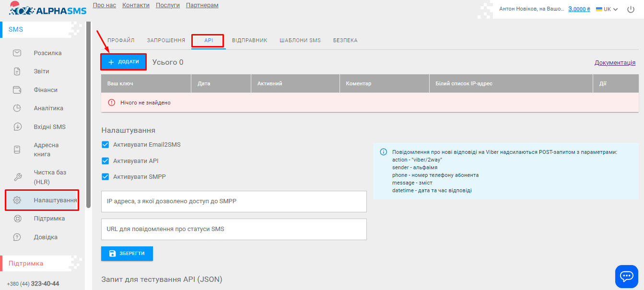Click the Чистка баз wrench icon

click(17, 177)
